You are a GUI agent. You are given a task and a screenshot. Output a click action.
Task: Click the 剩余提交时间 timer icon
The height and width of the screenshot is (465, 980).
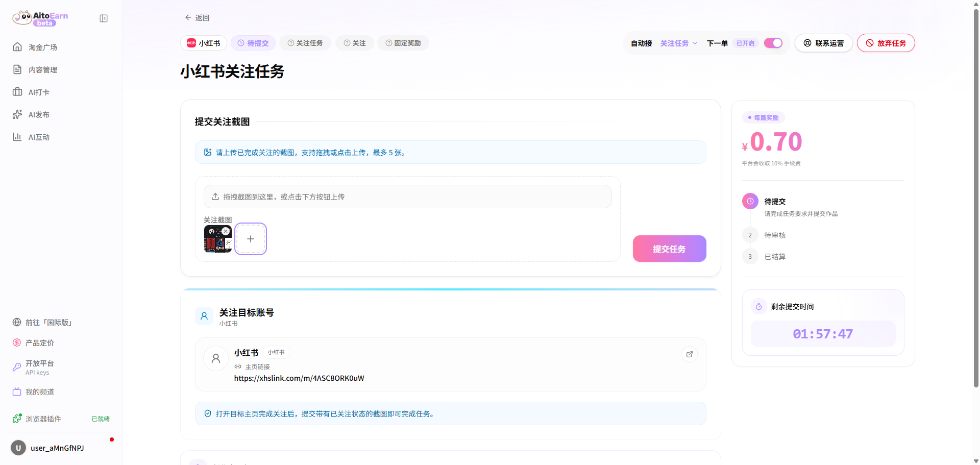tap(759, 307)
